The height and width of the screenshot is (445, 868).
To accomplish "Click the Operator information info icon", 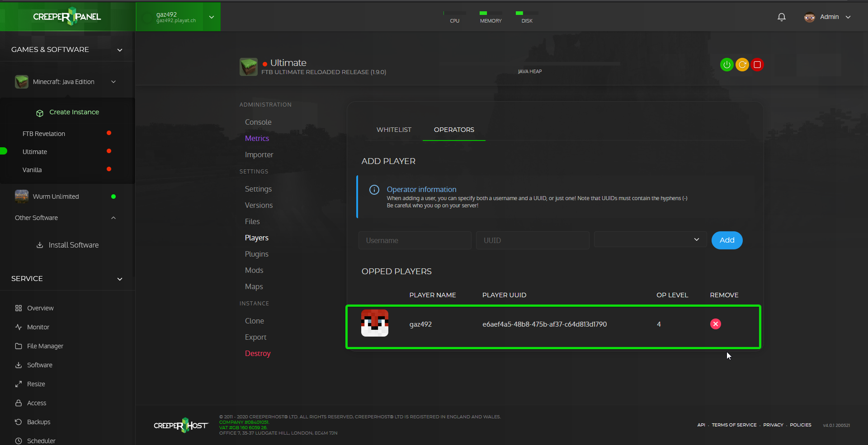I will pos(374,190).
